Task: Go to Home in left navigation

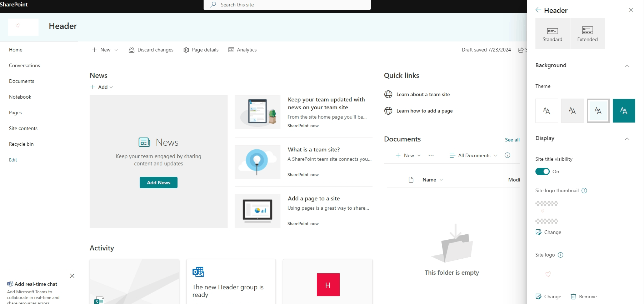Action: click(16, 50)
